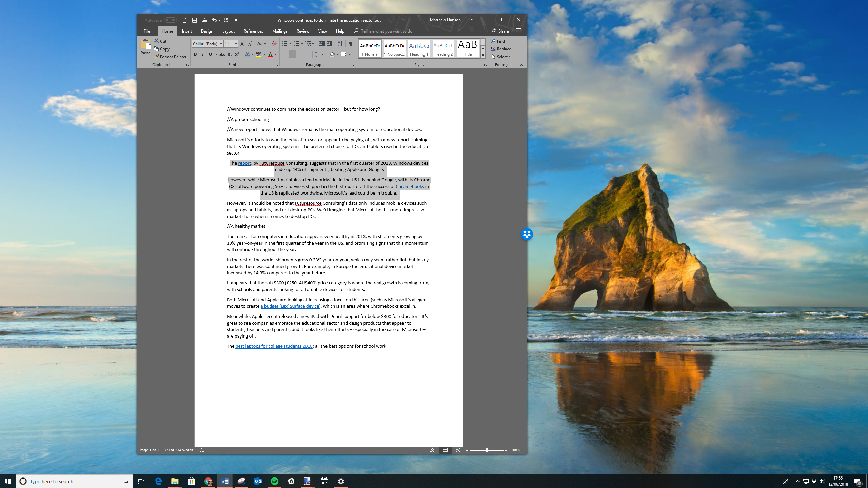Select the Home ribbon tab
Image resolution: width=868 pixels, height=488 pixels.
167,31
